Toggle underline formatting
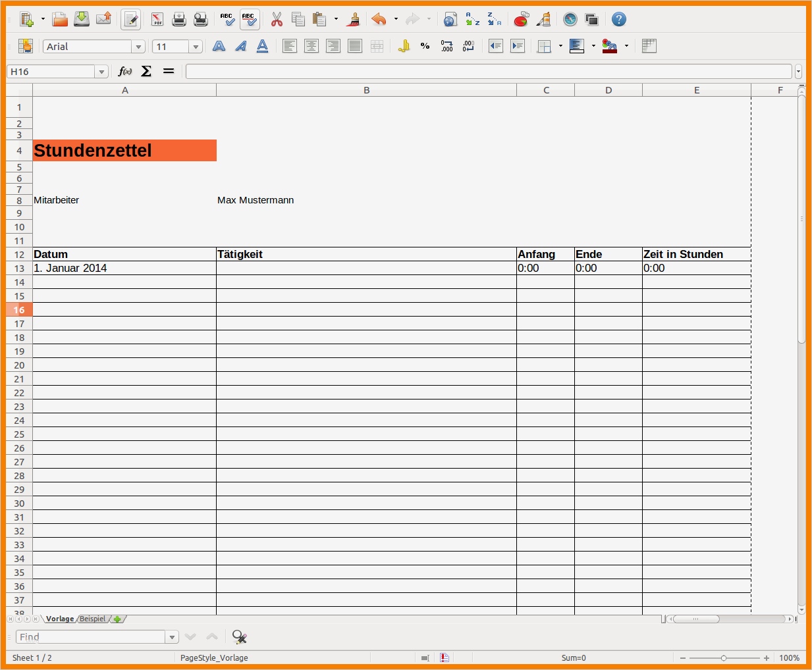 click(x=262, y=46)
